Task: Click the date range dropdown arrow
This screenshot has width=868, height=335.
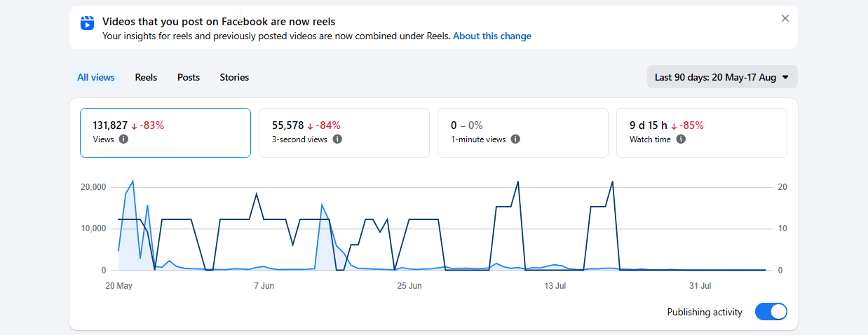Action: (x=785, y=77)
